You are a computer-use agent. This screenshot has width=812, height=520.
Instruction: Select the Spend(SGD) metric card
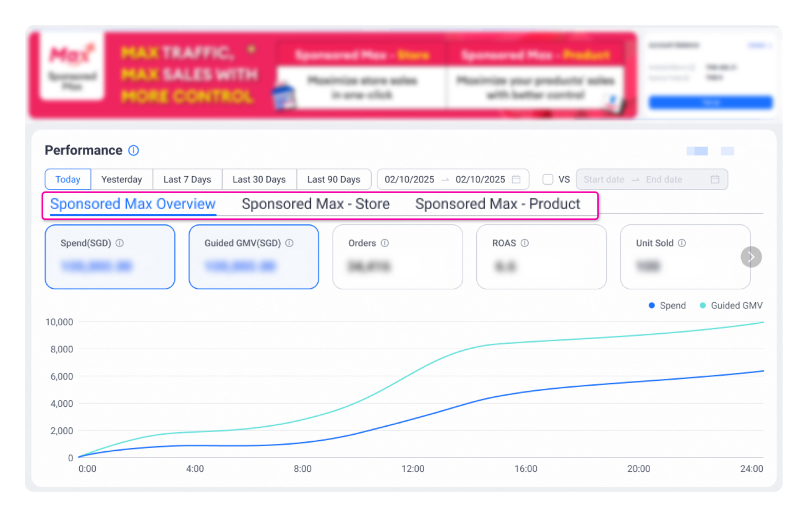(110, 257)
